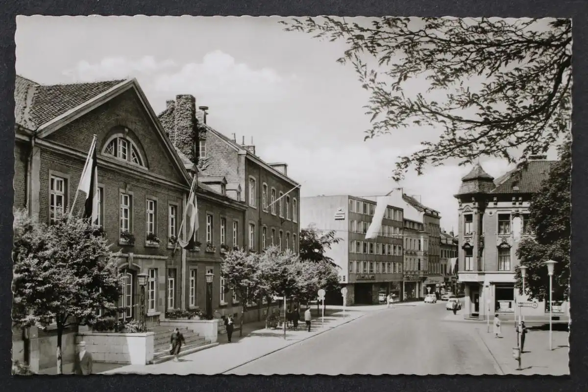Click the round traffic sign on the sidewalk

pos(321,294)
